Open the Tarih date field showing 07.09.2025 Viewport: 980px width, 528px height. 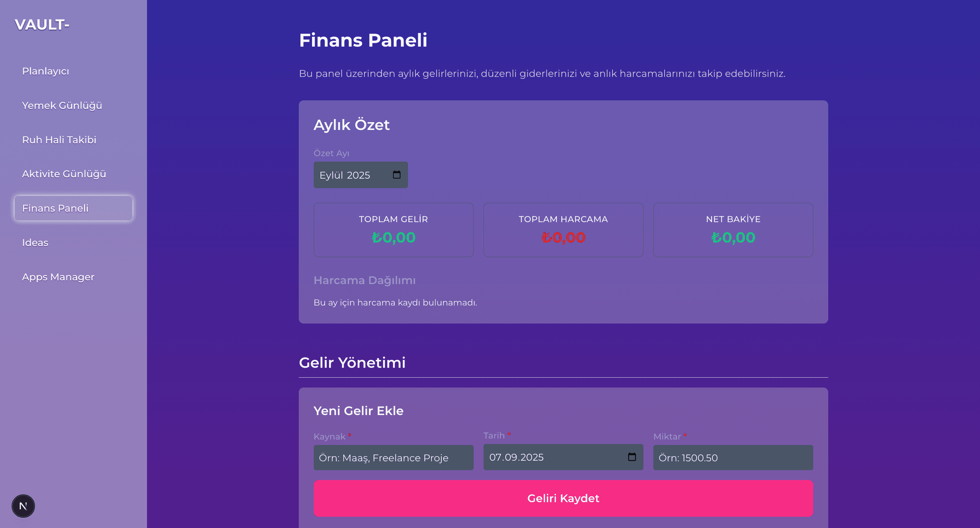point(552,457)
